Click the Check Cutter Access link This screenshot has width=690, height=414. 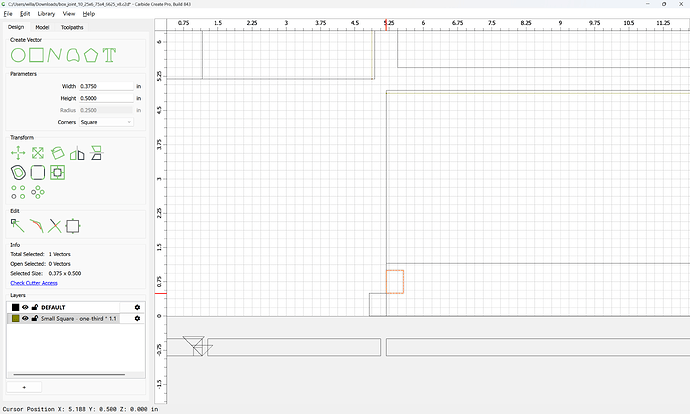tap(34, 283)
